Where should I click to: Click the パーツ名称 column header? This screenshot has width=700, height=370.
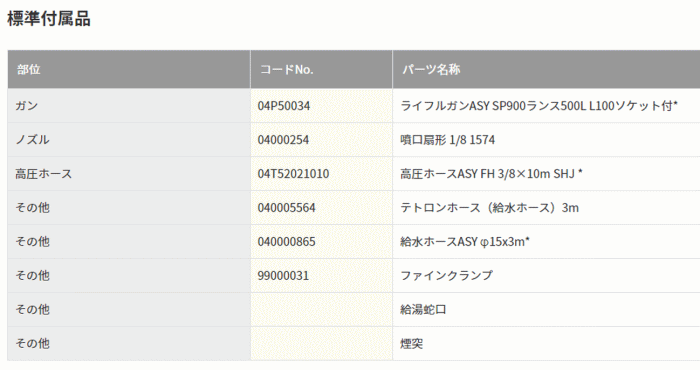(x=546, y=69)
